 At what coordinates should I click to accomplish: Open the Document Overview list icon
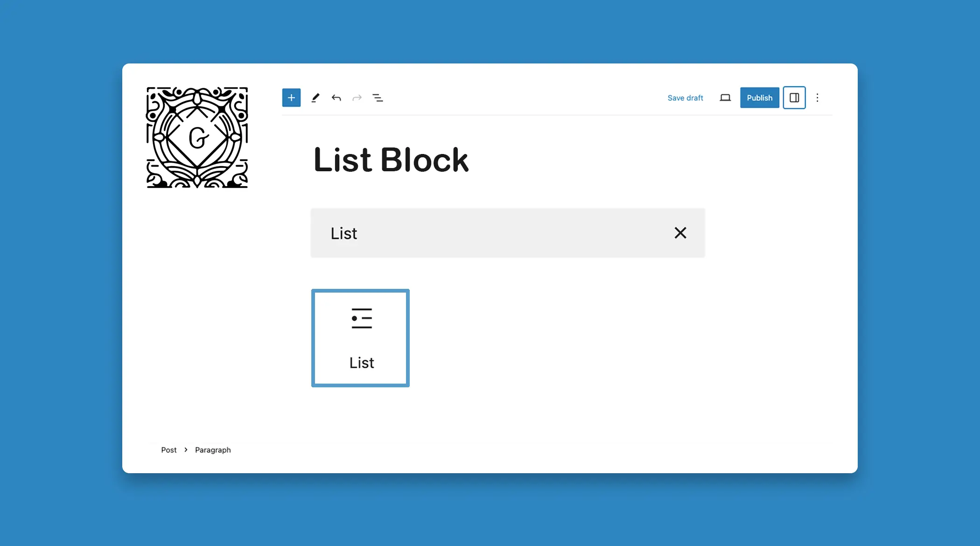pos(378,98)
